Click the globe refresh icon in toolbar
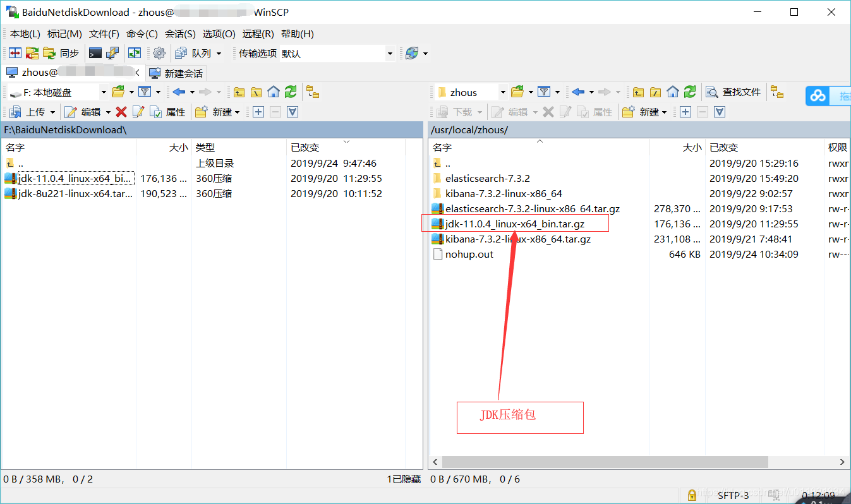The width and height of the screenshot is (851, 504). click(x=412, y=54)
